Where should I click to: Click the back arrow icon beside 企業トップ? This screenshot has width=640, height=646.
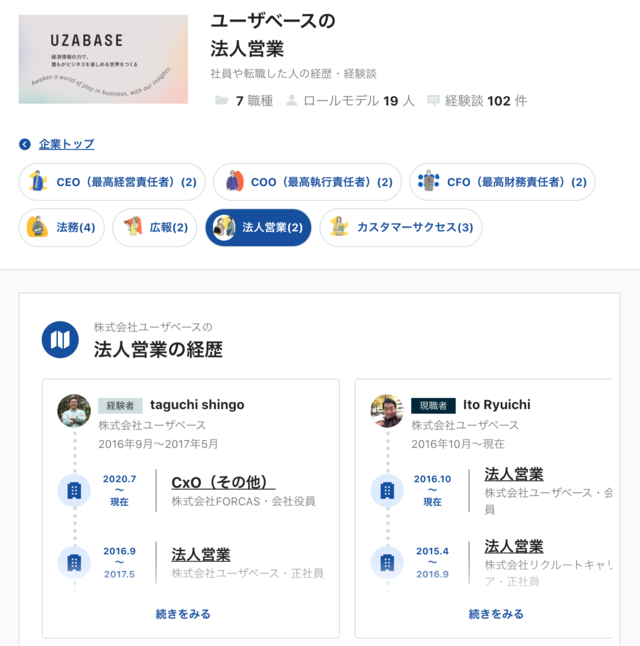[25, 144]
